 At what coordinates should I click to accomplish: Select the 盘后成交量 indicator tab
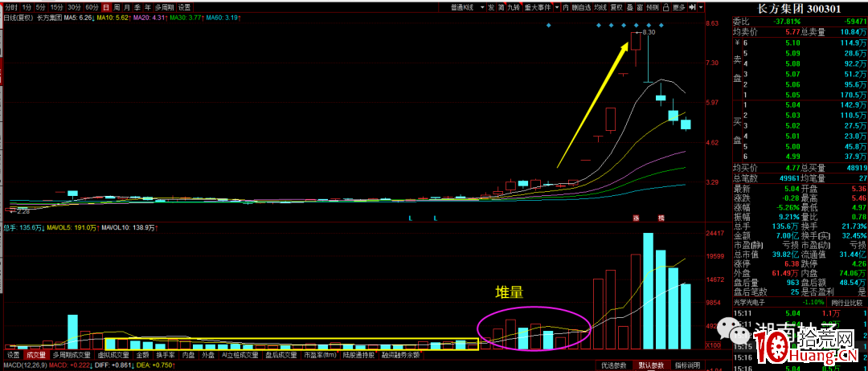[x=282, y=355]
